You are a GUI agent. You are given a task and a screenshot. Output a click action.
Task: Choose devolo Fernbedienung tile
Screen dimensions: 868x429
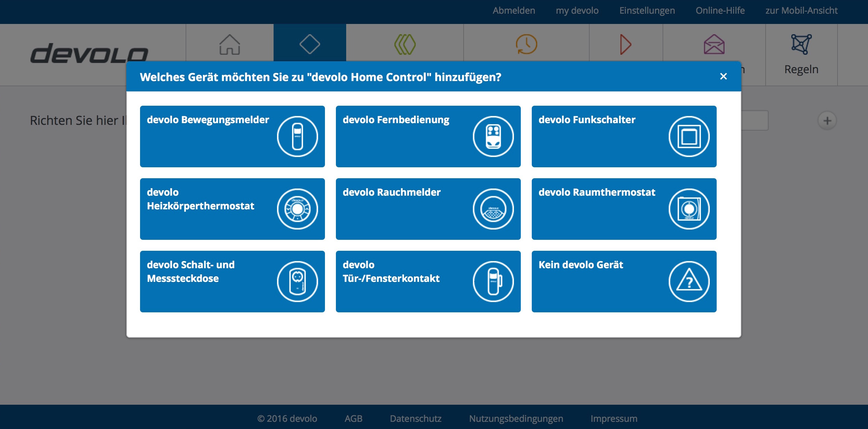point(428,136)
